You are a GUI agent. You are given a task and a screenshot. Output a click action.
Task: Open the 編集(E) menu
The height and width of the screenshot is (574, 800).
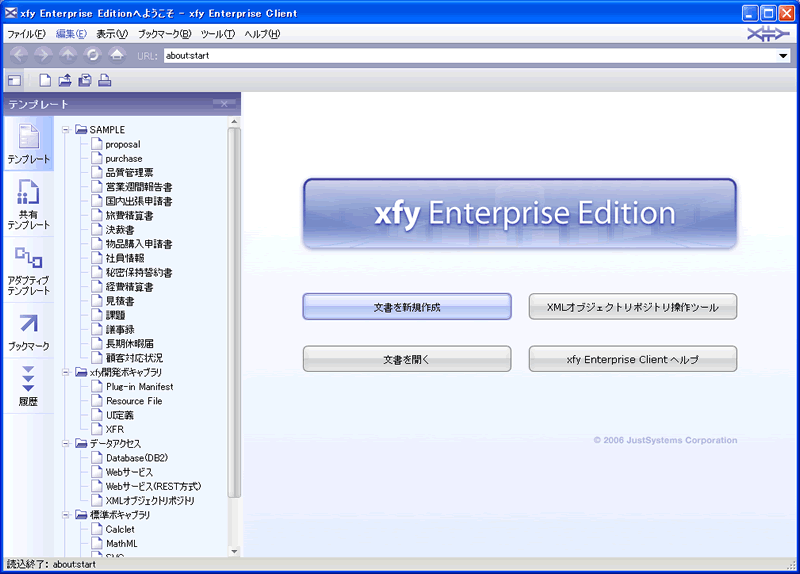[x=71, y=34]
